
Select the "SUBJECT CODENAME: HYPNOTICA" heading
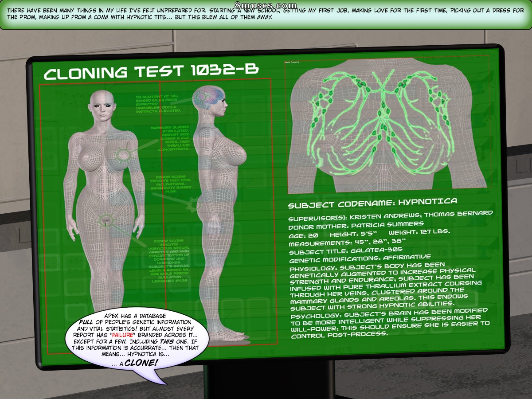372,203
